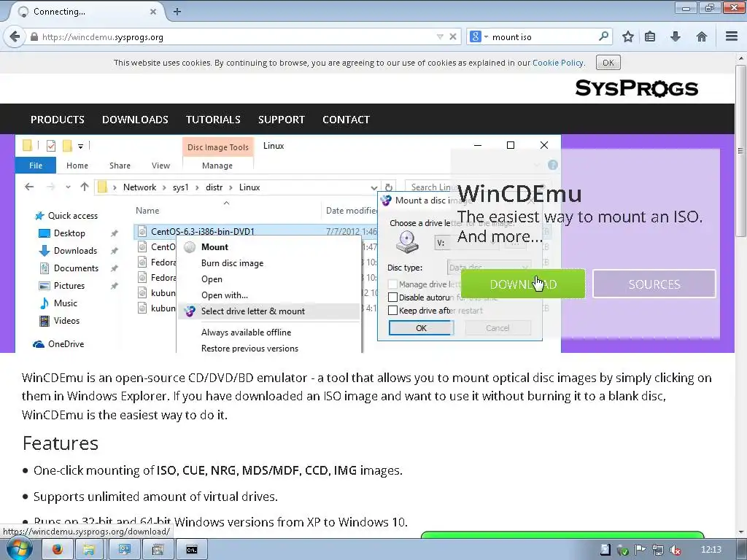Bookmark this page with the star icon
This screenshot has height=560, width=747.
point(628,36)
